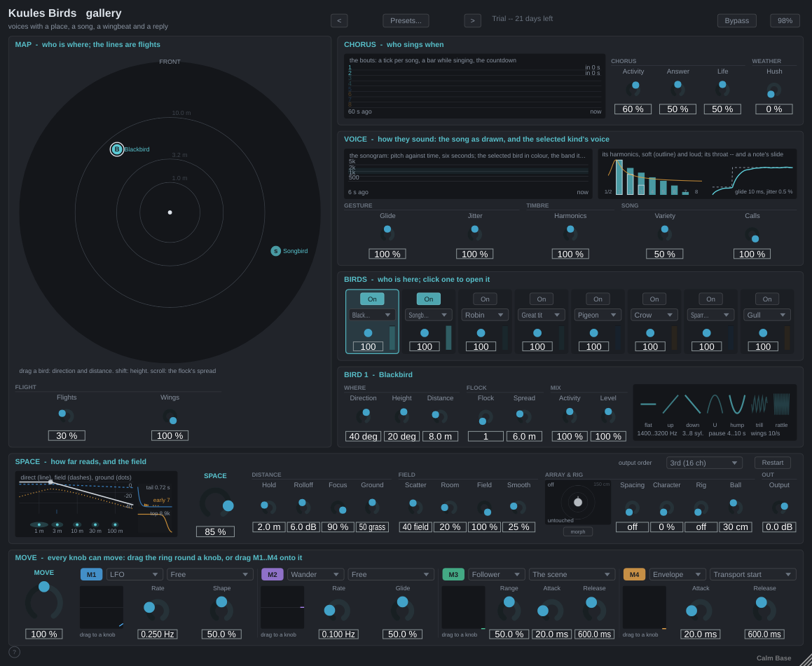Open the M4 'Transport start' dropdown
The height and width of the screenshot is (666, 812).
tap(752, 574)
